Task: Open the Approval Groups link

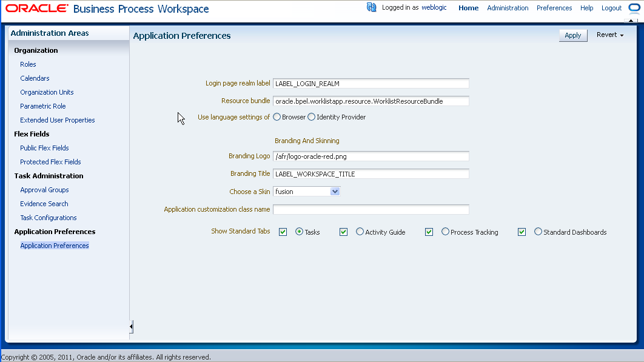Action: coord(44,190)
